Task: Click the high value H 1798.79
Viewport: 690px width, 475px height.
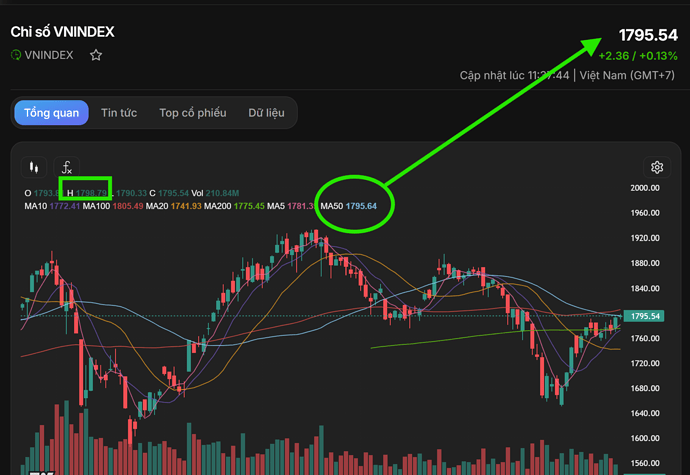Action: coord(87,193)
